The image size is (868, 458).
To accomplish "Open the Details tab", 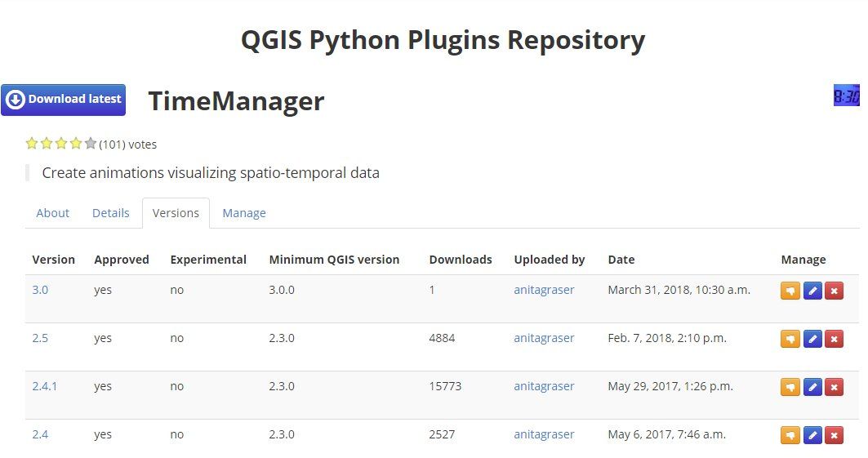I will [x=111, y=213].
